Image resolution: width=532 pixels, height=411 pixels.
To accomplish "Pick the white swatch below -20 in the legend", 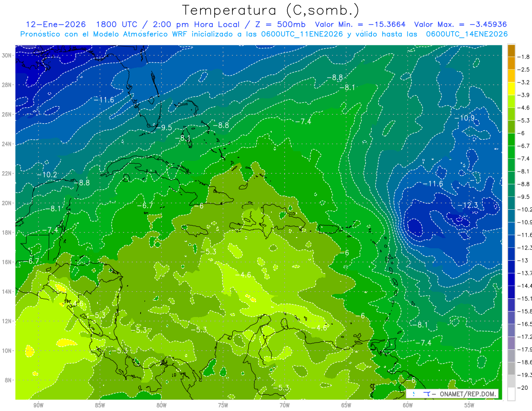I will click(511, 394).
